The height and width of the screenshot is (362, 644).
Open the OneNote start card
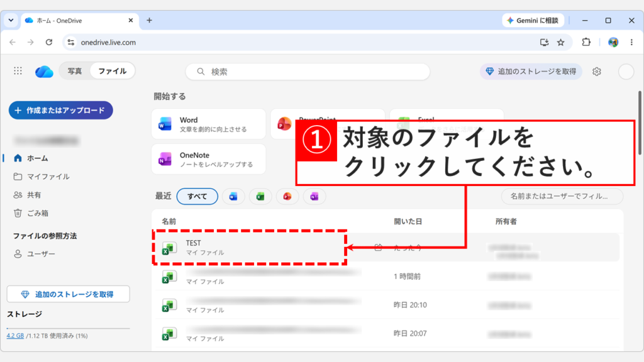(209, 159)
